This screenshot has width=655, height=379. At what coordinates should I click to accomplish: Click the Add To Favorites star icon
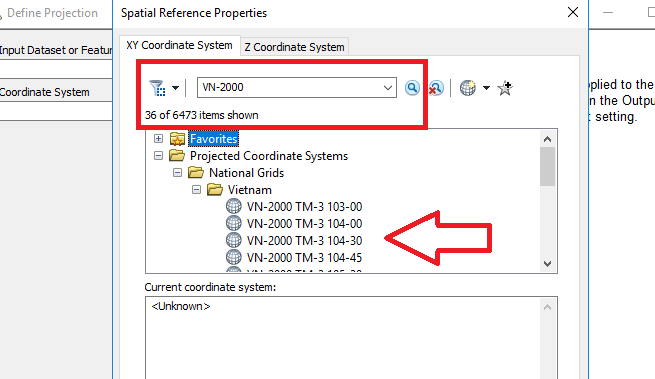click(505, 88)
